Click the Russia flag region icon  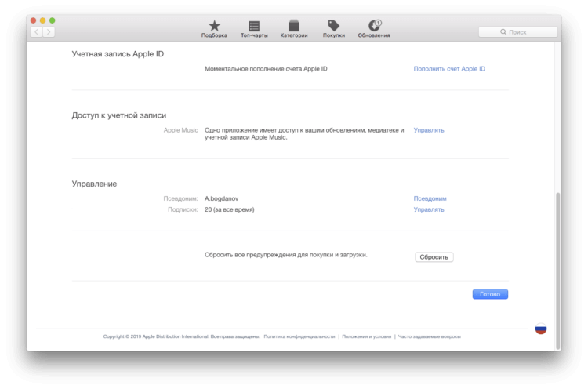[541, 329]
